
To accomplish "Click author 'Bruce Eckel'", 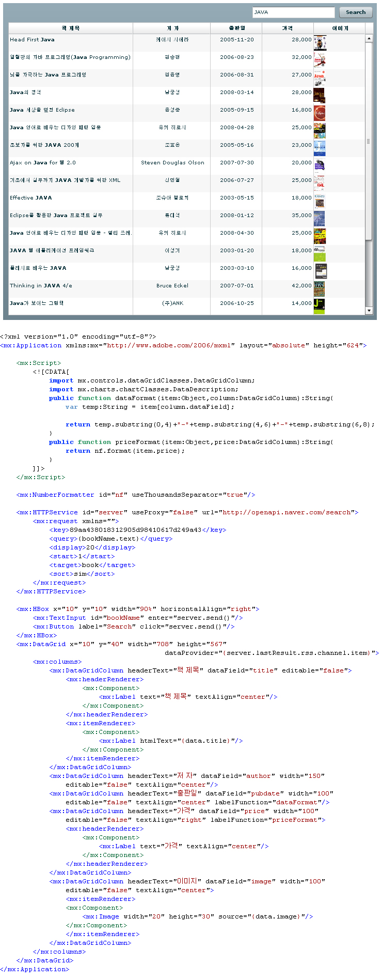I will tap(172, 286).
